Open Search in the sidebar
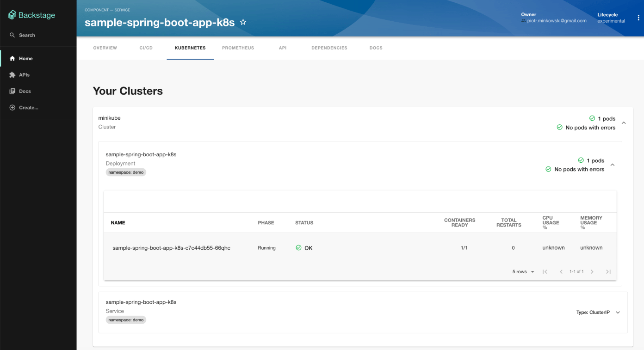 27,35
